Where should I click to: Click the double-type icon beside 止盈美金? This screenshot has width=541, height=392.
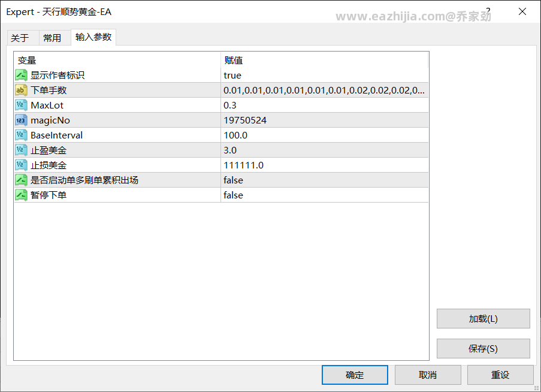(21, 150)
